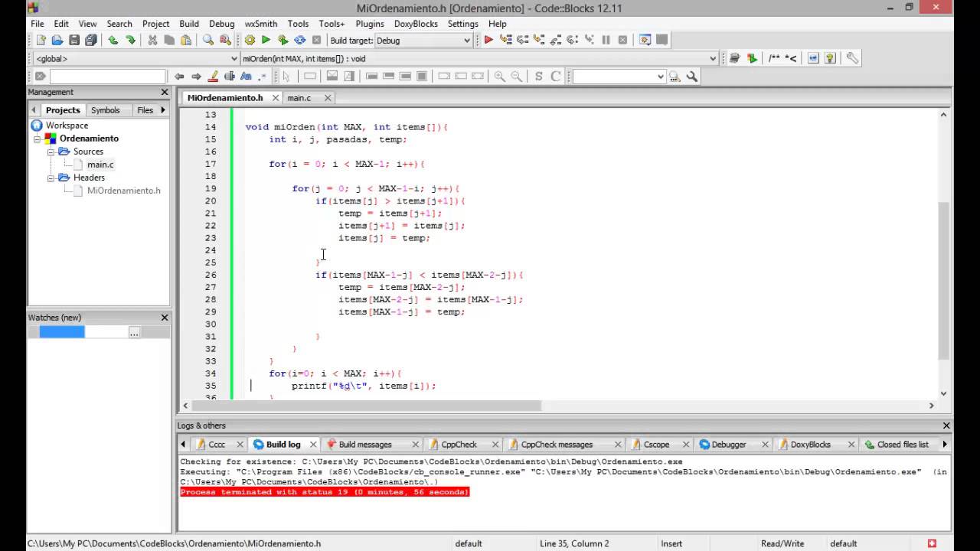Click the Rebuild icon

tap(300, 41)
